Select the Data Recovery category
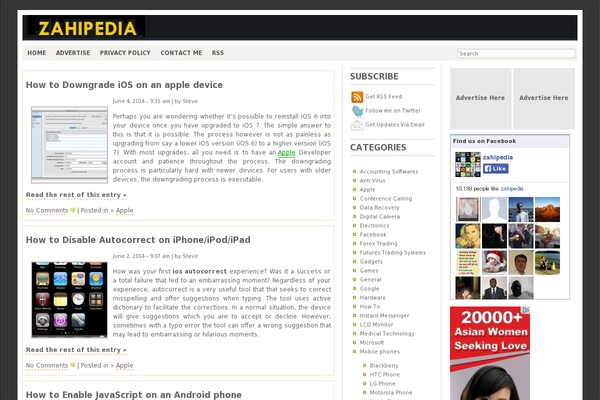Viewport: 600px width, 400px height. tap(379, 207)
